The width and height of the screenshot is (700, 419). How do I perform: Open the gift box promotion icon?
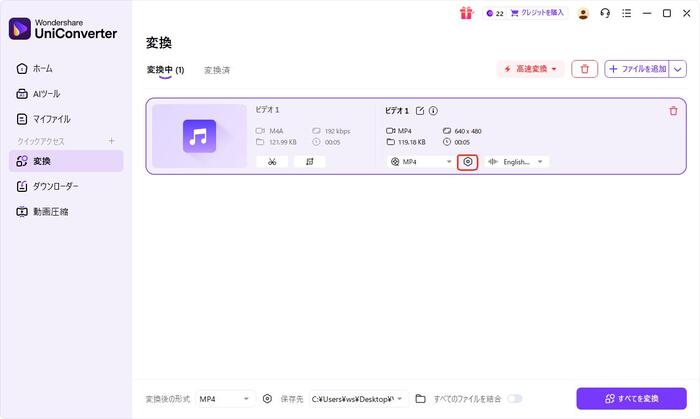466,13
